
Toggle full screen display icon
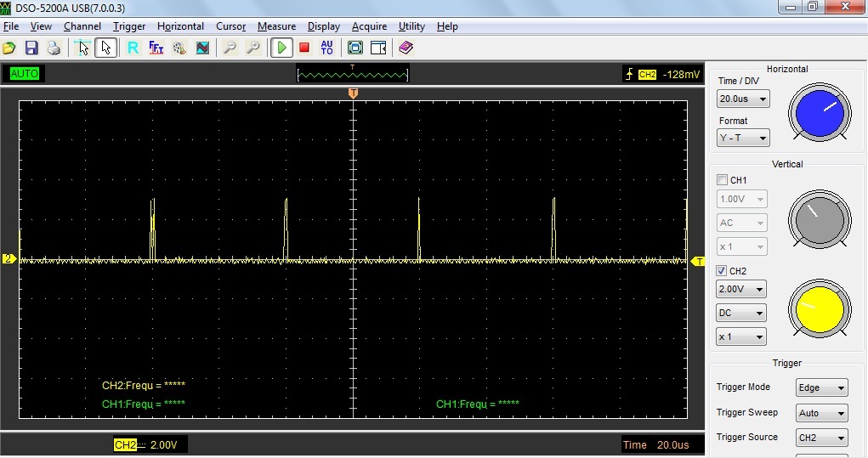[355, 48]
